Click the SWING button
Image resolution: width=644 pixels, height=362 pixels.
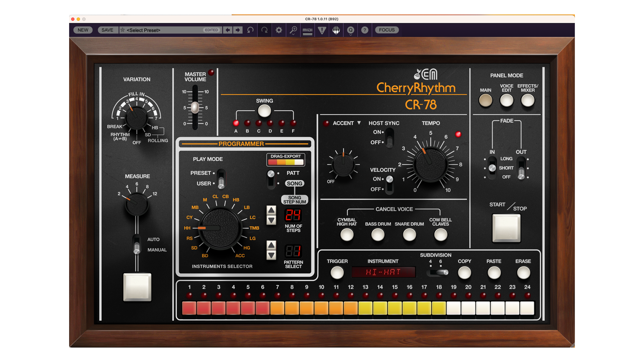click(264, 111)
